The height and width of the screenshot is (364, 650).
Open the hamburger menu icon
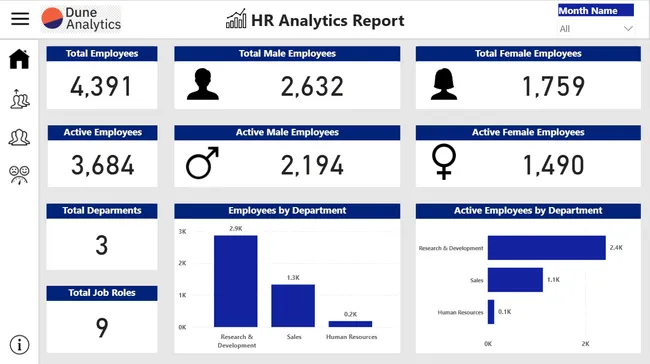point(20,19)
